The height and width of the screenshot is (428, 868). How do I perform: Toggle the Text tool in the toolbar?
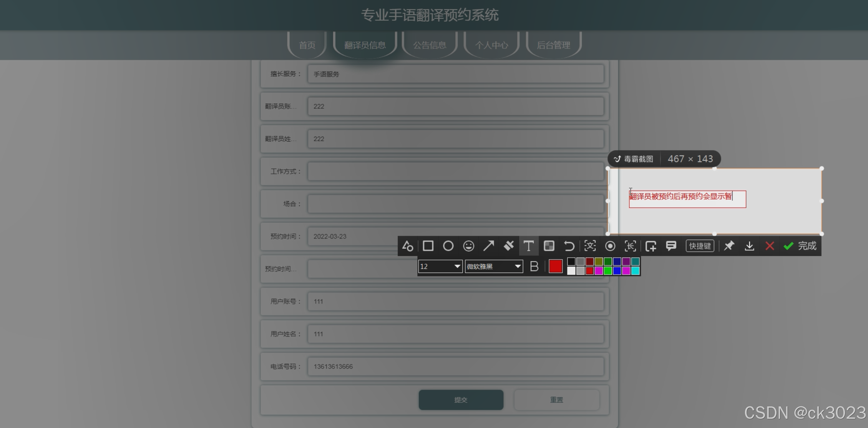[x=528, y=246]
